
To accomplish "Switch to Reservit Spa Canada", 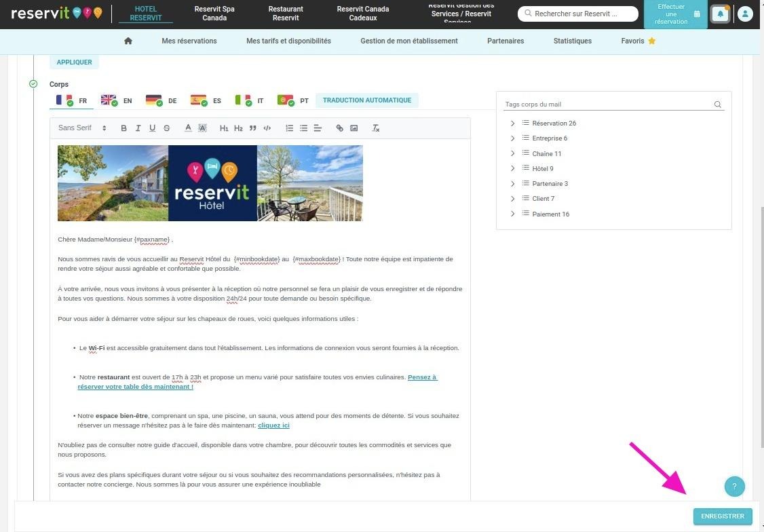I will click(x=214, y=13).
